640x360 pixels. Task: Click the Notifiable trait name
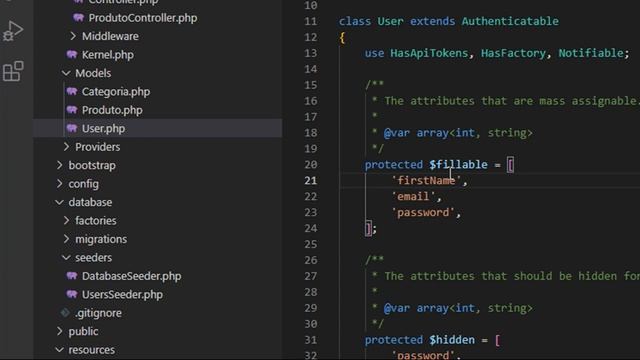tap(591, 53)
